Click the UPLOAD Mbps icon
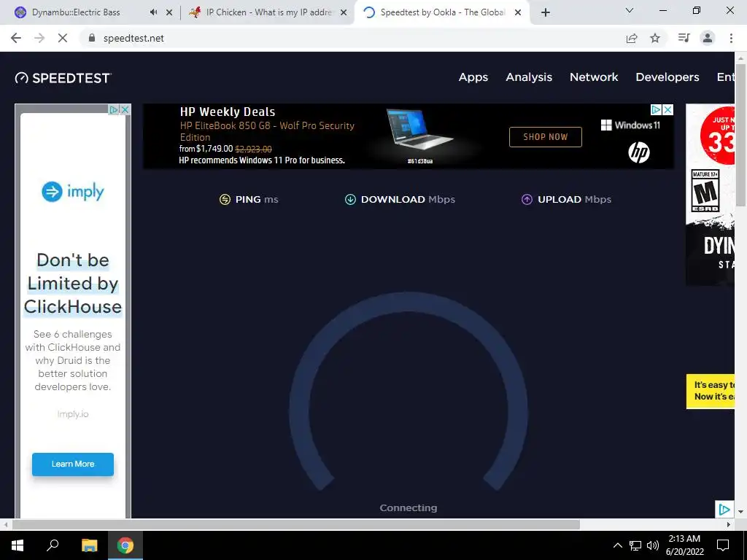 coord(527,200)
